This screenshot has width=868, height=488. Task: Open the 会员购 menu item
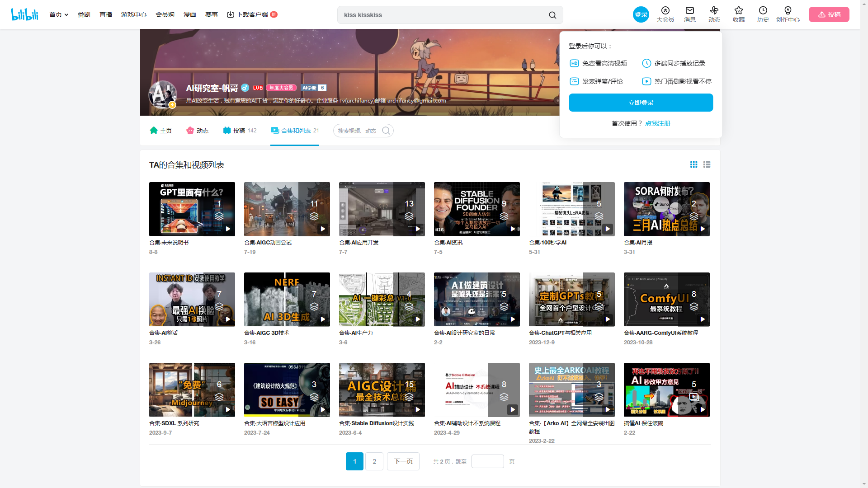[x=165, y=14]
